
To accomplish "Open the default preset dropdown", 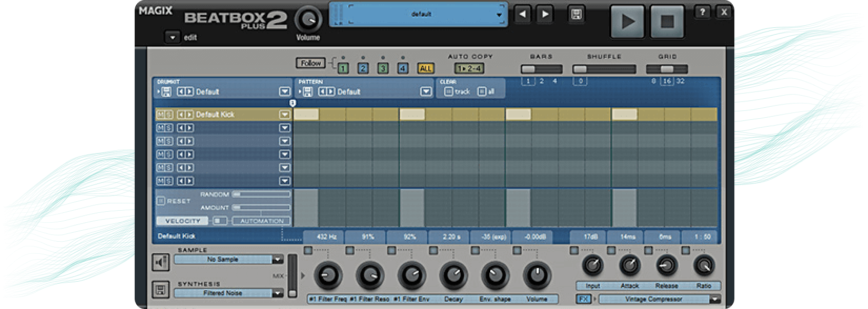I will coord(499,15).
